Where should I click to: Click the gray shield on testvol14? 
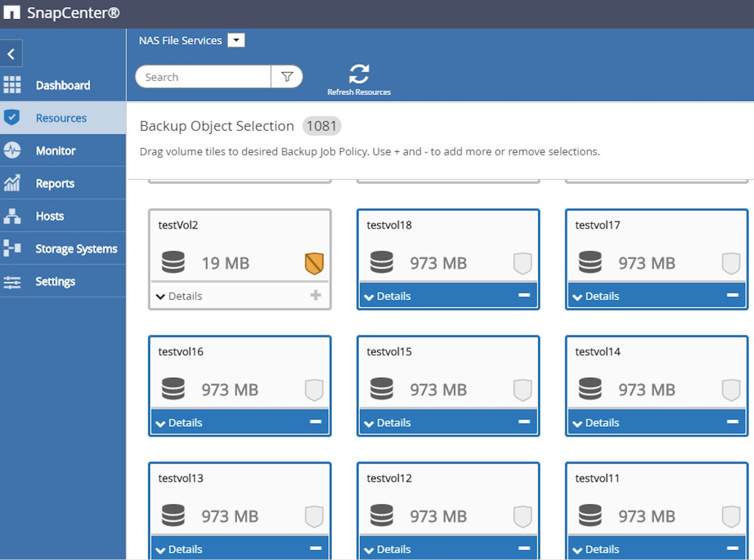(731, 390)
